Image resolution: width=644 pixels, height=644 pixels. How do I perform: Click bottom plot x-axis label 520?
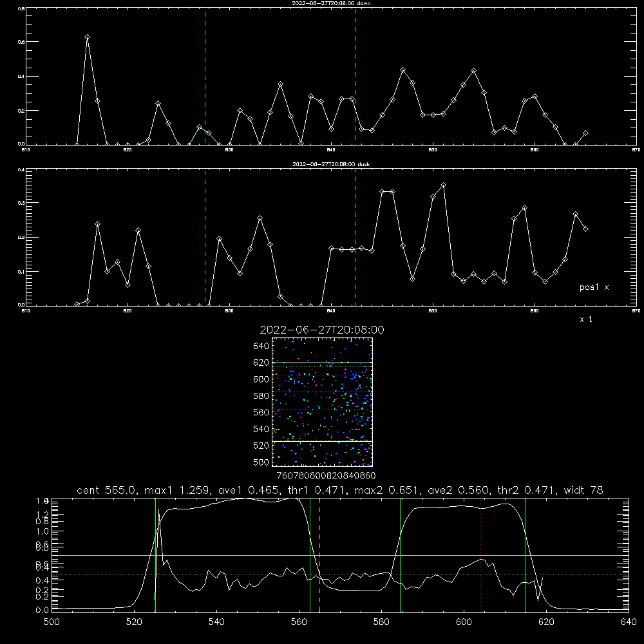click(134, 622)
